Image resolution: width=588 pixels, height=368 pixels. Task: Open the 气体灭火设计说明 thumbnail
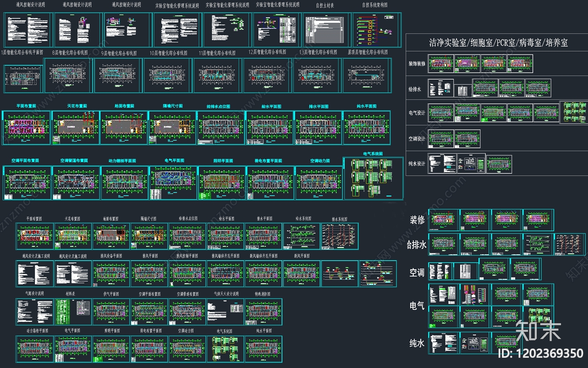(225, 312)
